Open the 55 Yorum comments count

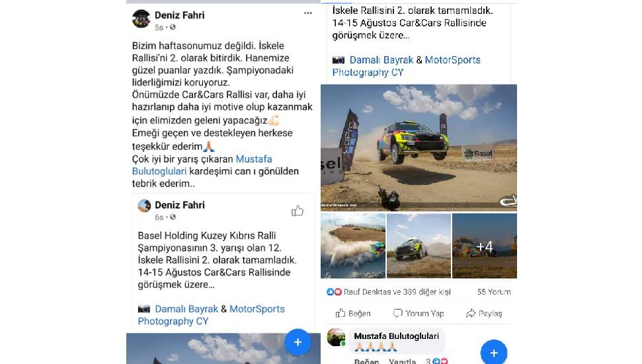click(494, 292)
